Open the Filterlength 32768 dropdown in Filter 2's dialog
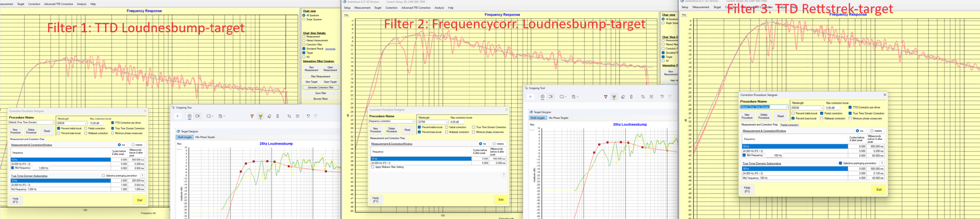The image size is (980, 219). (x=446, y=122)
